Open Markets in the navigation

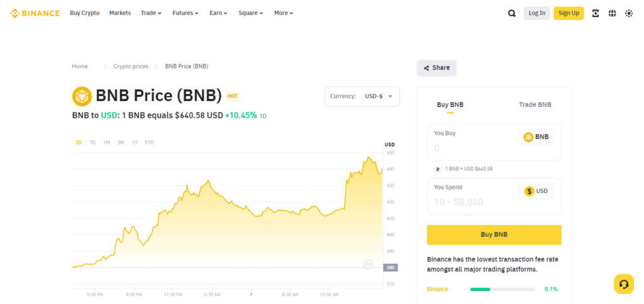[x=120, y=13]
